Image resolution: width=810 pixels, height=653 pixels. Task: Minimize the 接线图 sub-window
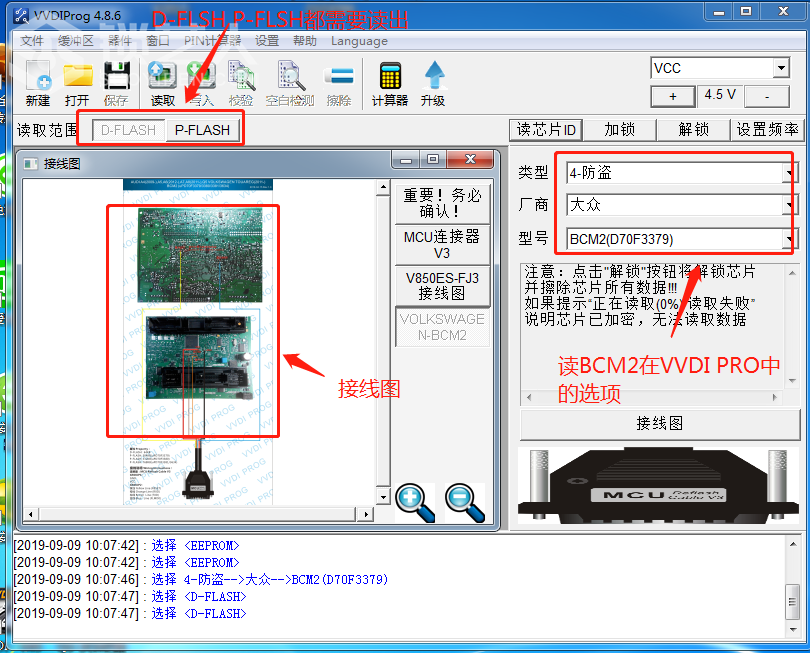(406, 160)
